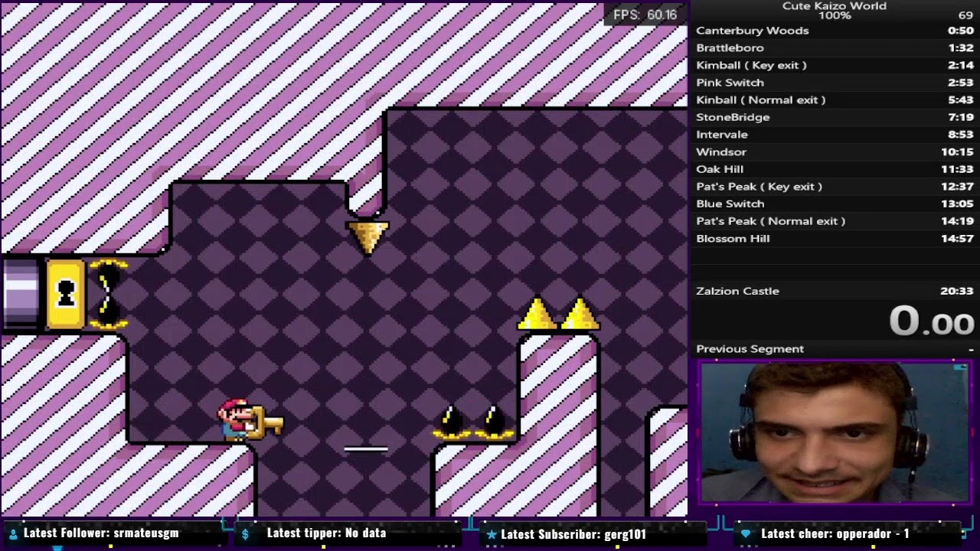Click the Previous Segment label
Screen dimensions: 980x551
[750, 349]
